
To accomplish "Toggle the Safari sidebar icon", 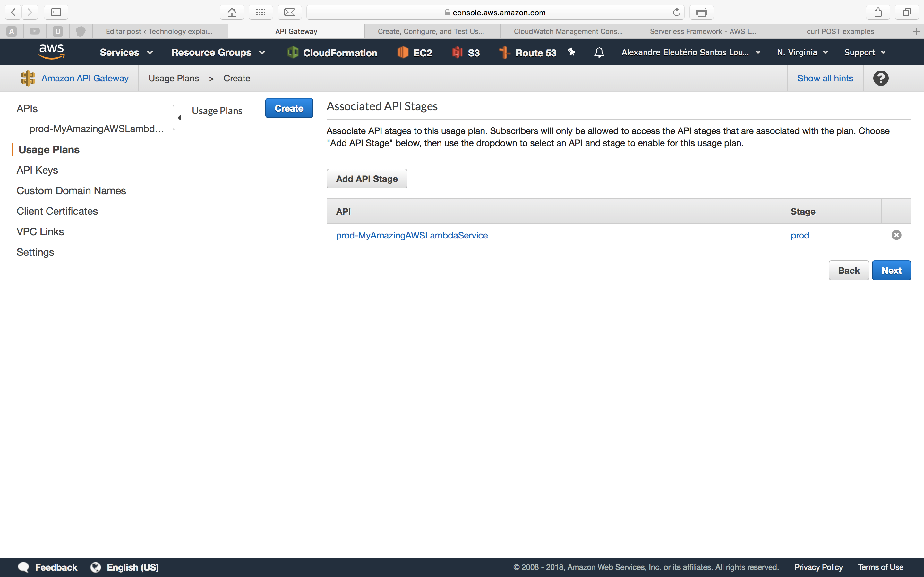I will (x=56, y=12).
